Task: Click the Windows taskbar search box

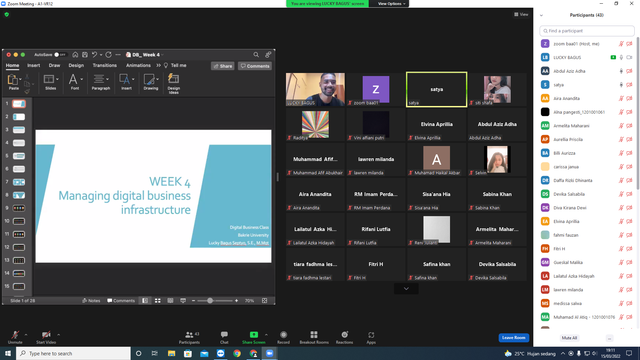Action: click(73, 353)
